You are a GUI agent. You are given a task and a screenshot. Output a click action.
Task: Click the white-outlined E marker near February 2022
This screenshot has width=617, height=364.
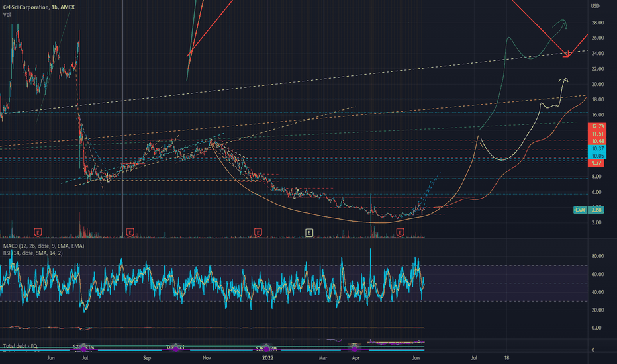coord(309,232)
